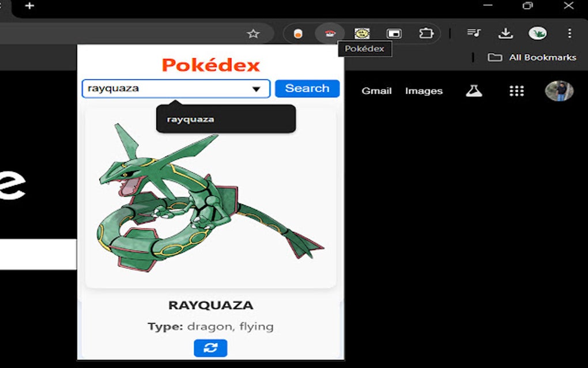Click the media control icon in the toolbar

(x=474, y=33)
